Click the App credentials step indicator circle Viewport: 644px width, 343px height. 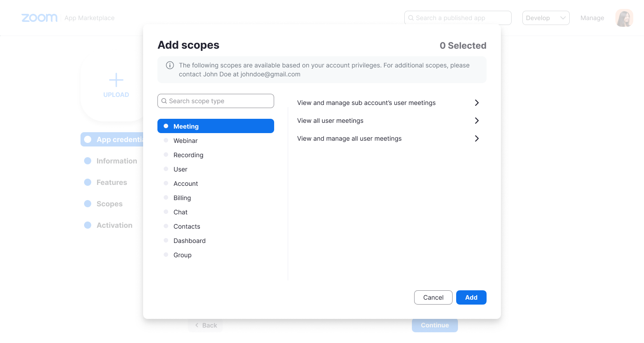pyautogui.click(x=87, y=139)
